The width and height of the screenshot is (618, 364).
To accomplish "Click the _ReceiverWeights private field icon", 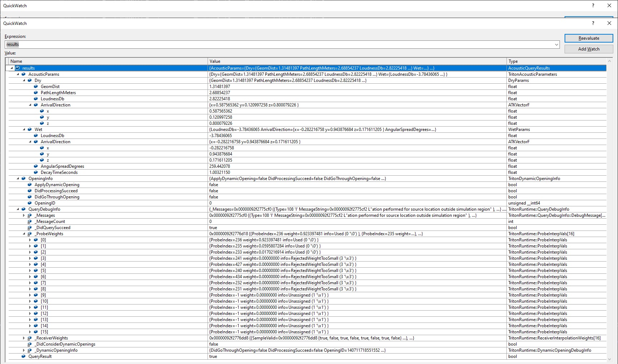I will point(29,338).
